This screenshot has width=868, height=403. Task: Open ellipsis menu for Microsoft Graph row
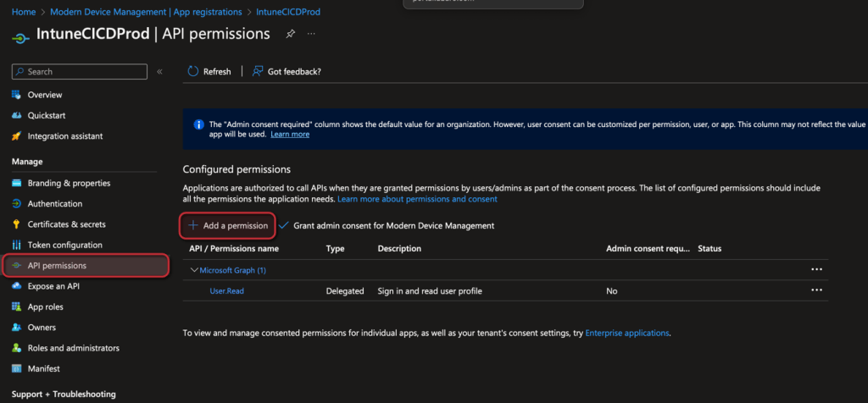click(816, 269)
